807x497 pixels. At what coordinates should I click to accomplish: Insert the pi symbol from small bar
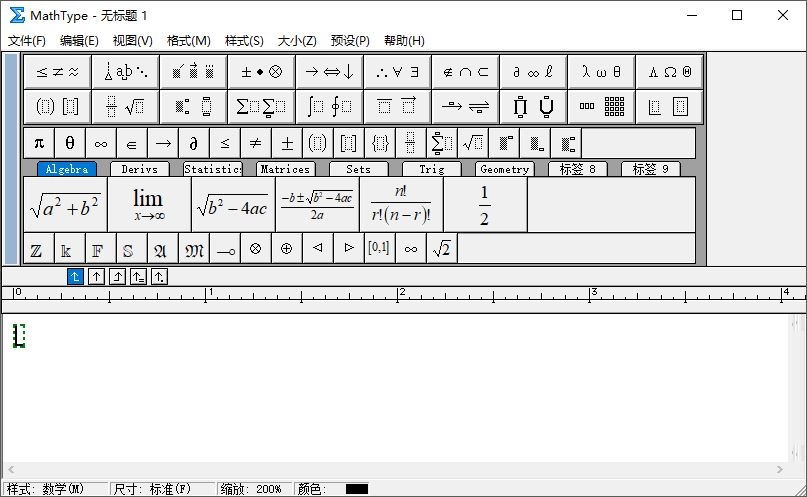[39, 143]
